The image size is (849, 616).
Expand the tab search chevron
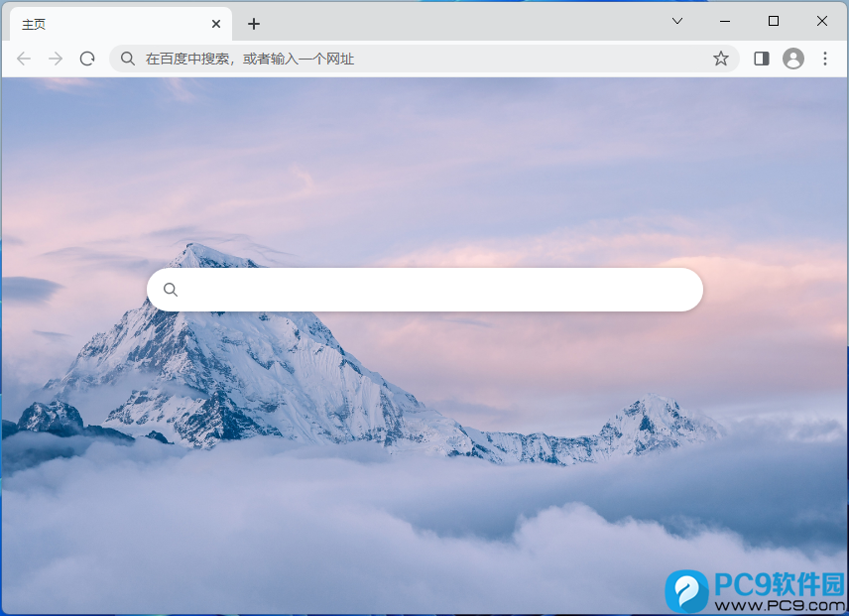676,21
